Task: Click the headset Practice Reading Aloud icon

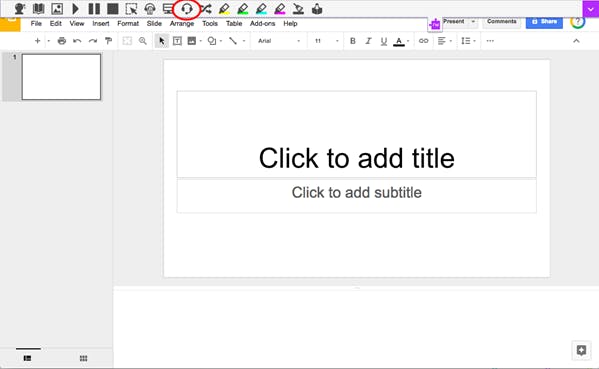Action: point(186,9)
